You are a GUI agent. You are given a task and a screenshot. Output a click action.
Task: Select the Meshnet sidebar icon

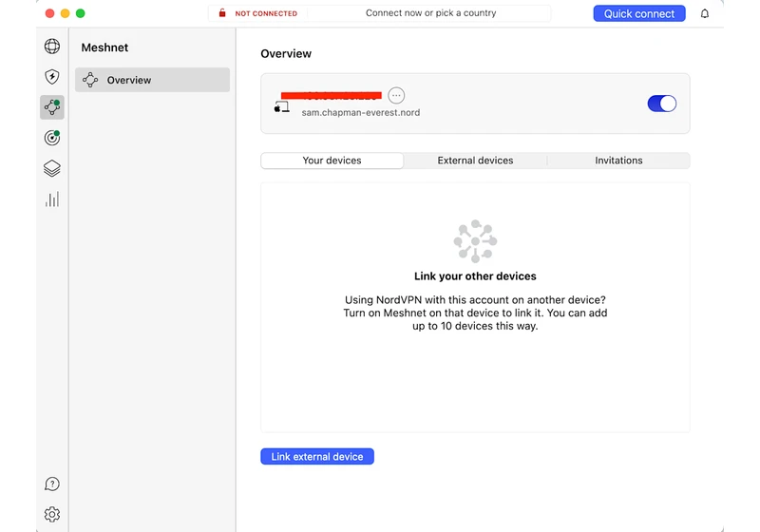click(x=52, y=107)
